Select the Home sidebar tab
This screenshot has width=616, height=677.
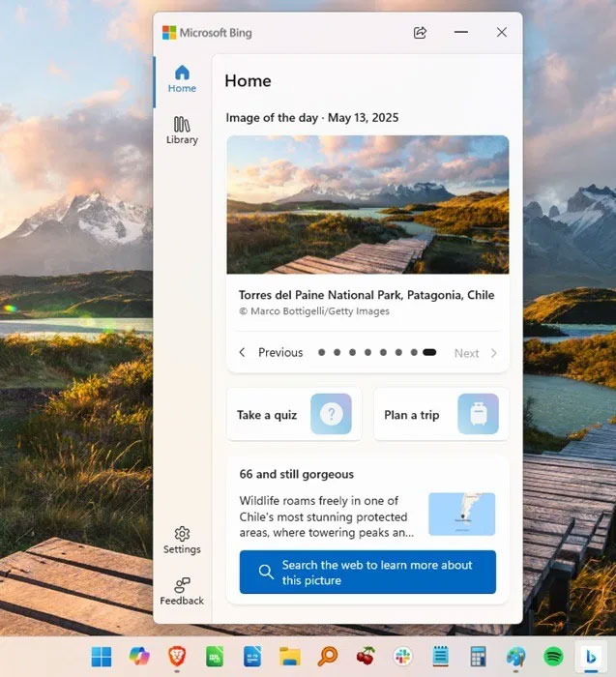coord(182,79)
